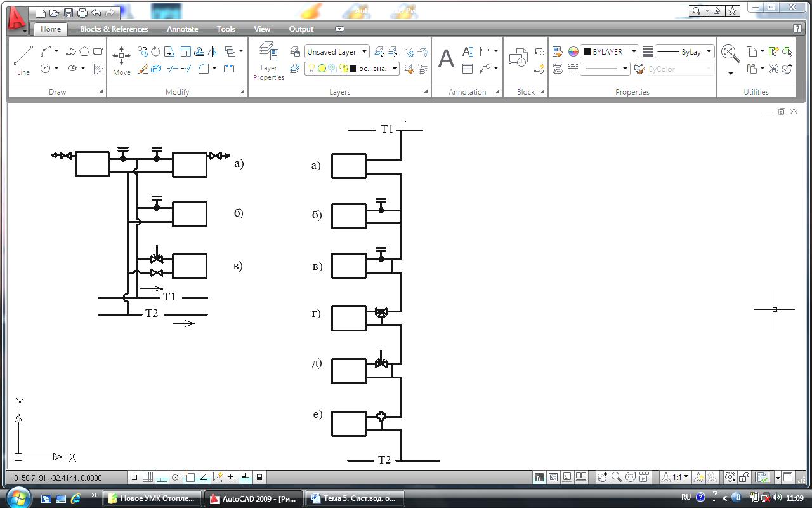Image resolution: width=812 pixels, height=508 pixels.
Task: Switch to 'Тема 5. Сист.вод. о...' Word window
Action: click(355, 498)
